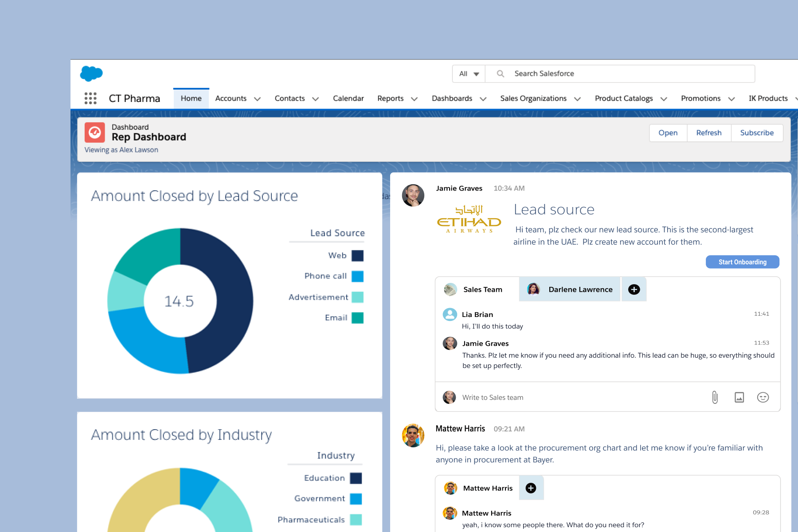Click the Education legend swatch
This screenshot has width=798, height=532.
click(356, 478)
